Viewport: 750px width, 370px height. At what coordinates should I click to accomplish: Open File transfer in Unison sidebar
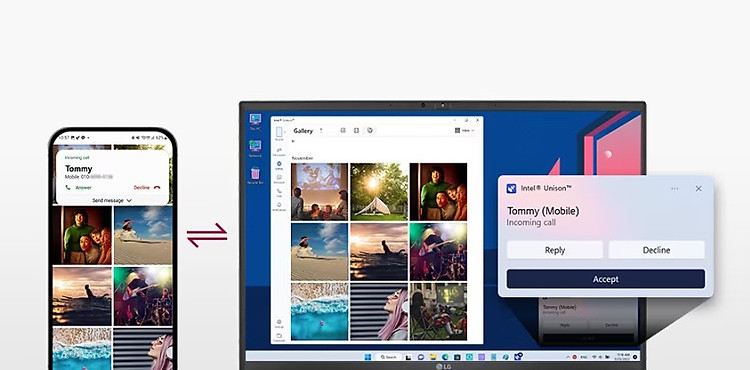(x=279, y=152)
